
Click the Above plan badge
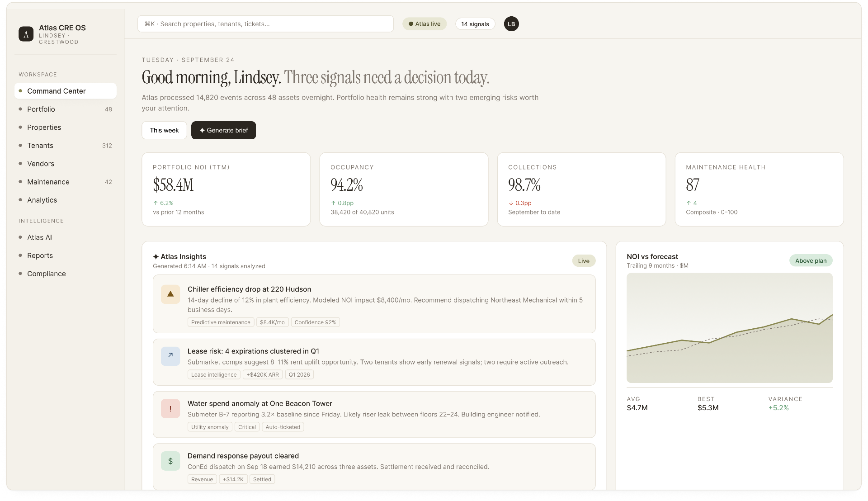811,260
